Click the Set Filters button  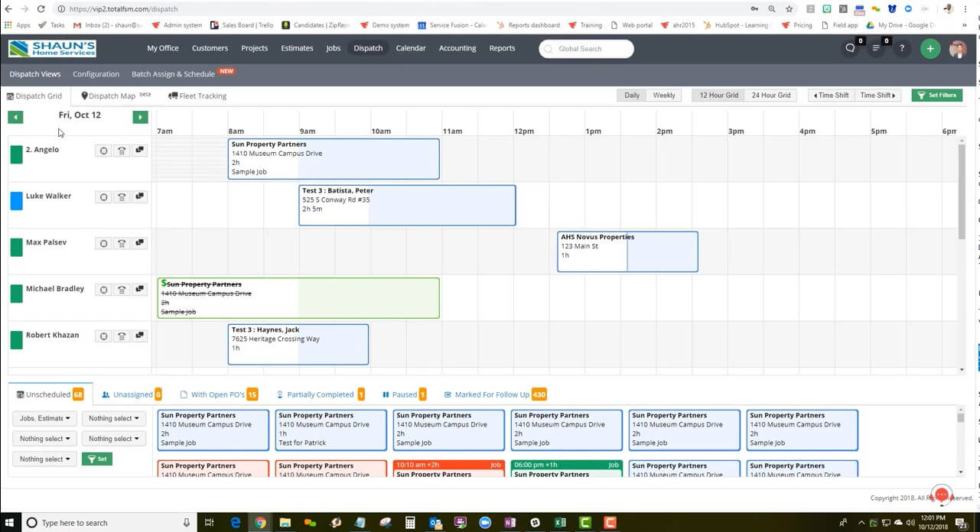coord(936,96)
